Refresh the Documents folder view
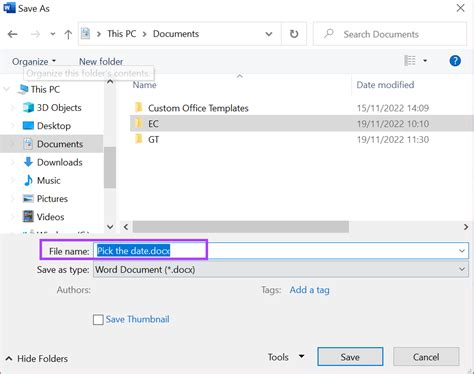474x374 pixels. click(x=294, y=34)
